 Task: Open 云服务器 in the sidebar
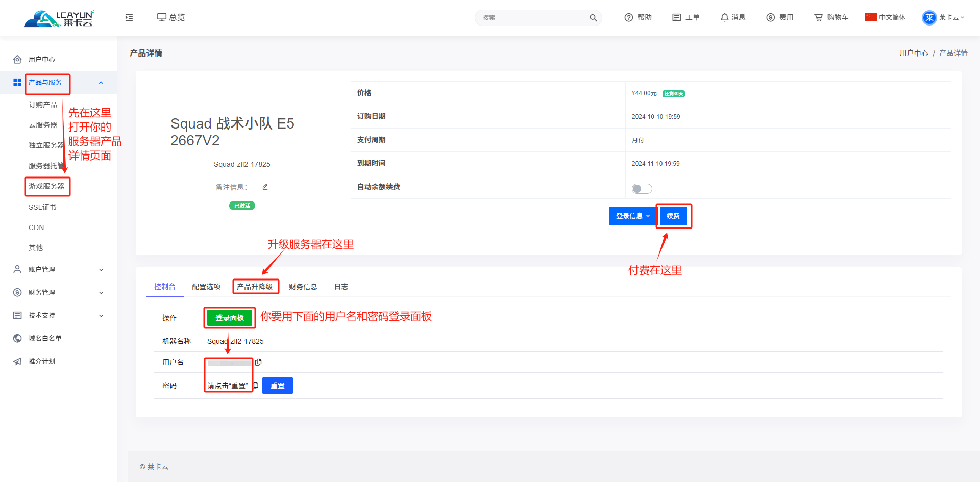coord(43,125)
